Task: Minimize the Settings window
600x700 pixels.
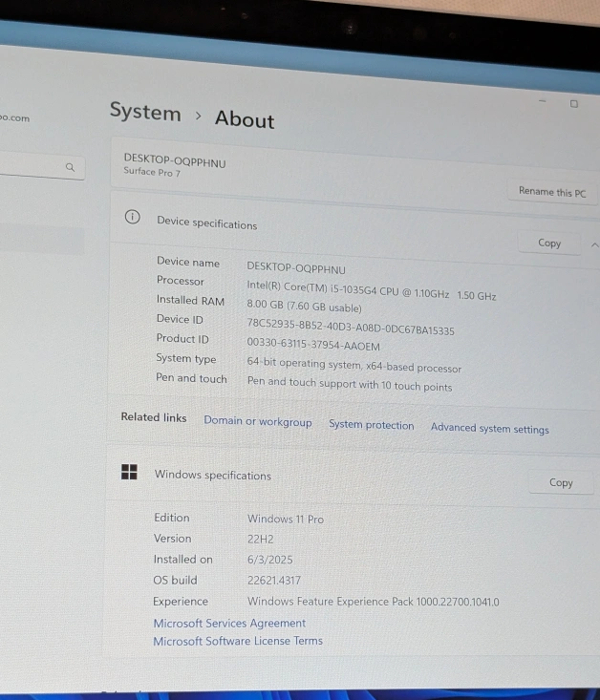Action: [543, 101]
